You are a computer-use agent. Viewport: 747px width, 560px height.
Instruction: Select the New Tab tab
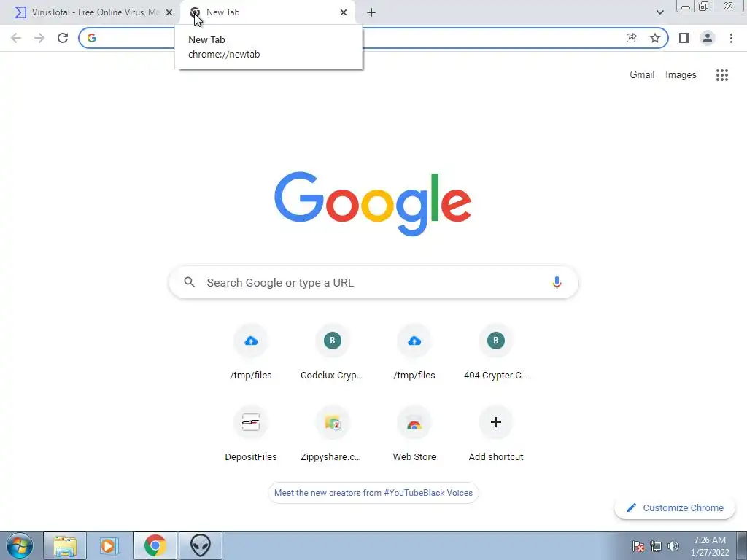tap(267, 12)
